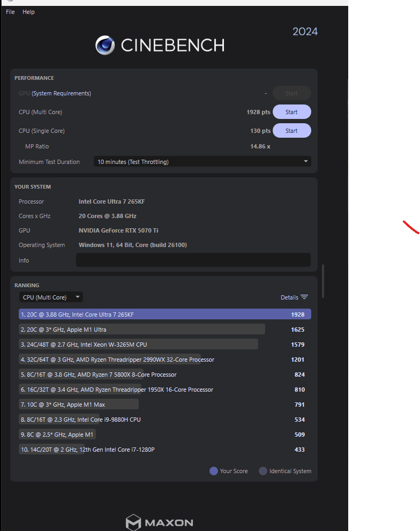The image size is (420, 531).
Task: Click the 2024 version label
Action: pos(305,32)
